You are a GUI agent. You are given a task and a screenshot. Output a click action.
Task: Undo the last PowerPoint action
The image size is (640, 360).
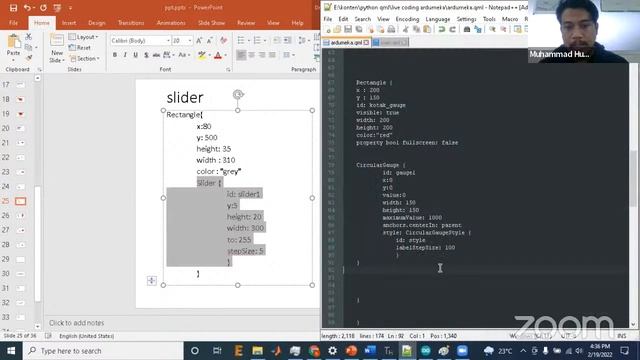[x=27, y=8]
